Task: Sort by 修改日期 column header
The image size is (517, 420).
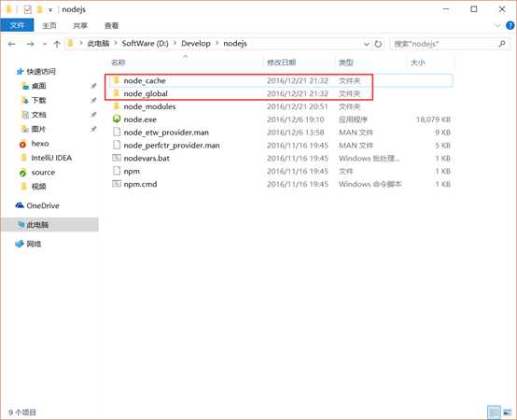Action: 281,63
